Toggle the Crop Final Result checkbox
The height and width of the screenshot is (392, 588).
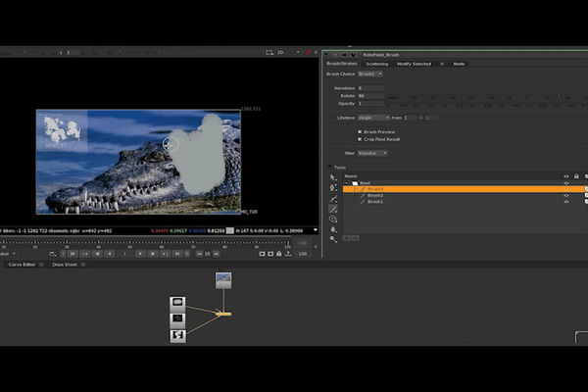click(x=360, y=139)
